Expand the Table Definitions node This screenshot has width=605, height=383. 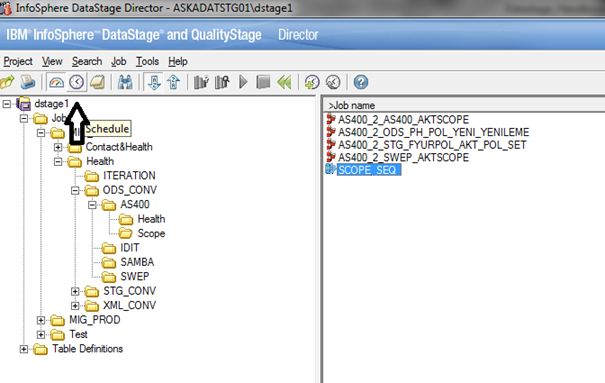click(24, 349)
